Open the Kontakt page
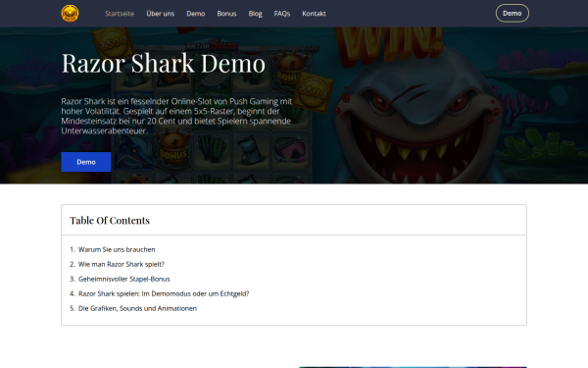This screenshot has width=588, height=368. [315, 14]
